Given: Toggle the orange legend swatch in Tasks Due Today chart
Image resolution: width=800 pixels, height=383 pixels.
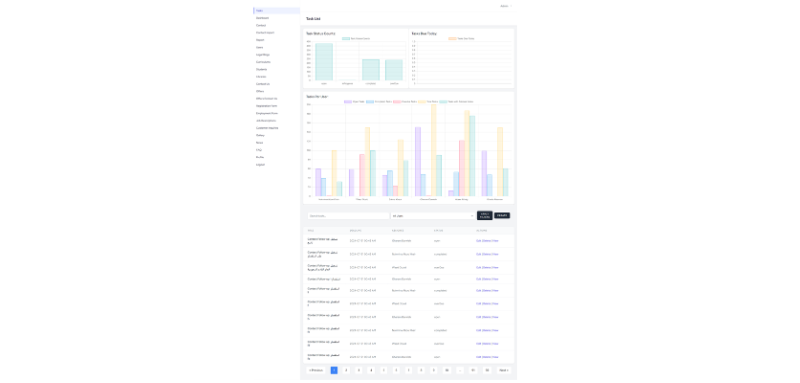Looking at the screenshot, I should click(452, 38).
